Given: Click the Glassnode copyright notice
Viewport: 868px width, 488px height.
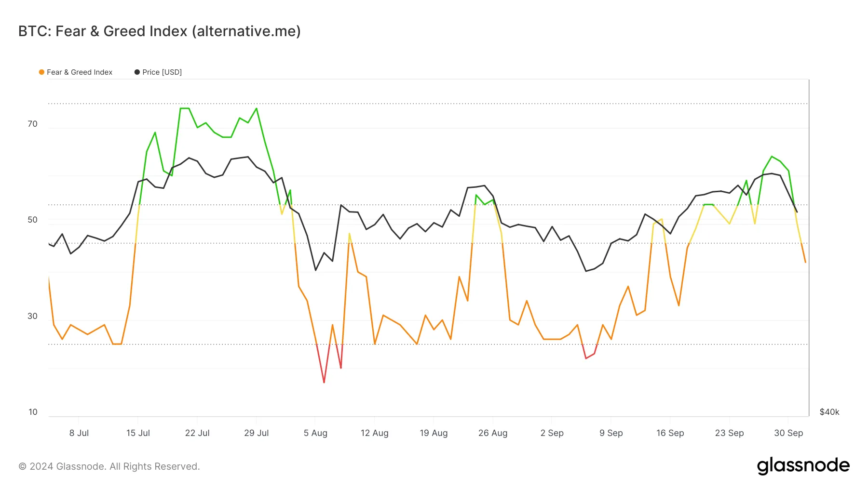Looking at the screenshot, I should point(109,466).
